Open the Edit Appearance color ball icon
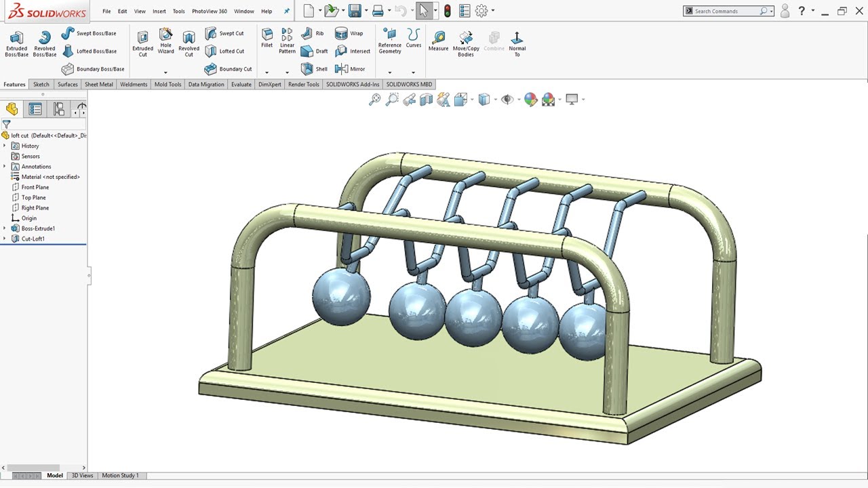This screenshot has width=868, height=488. point(530,100)
